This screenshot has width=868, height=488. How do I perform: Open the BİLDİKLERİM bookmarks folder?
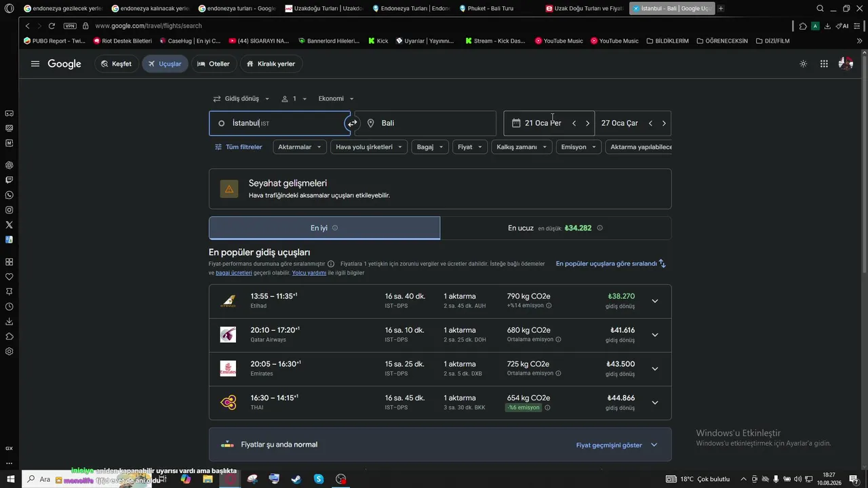[667, 41]
